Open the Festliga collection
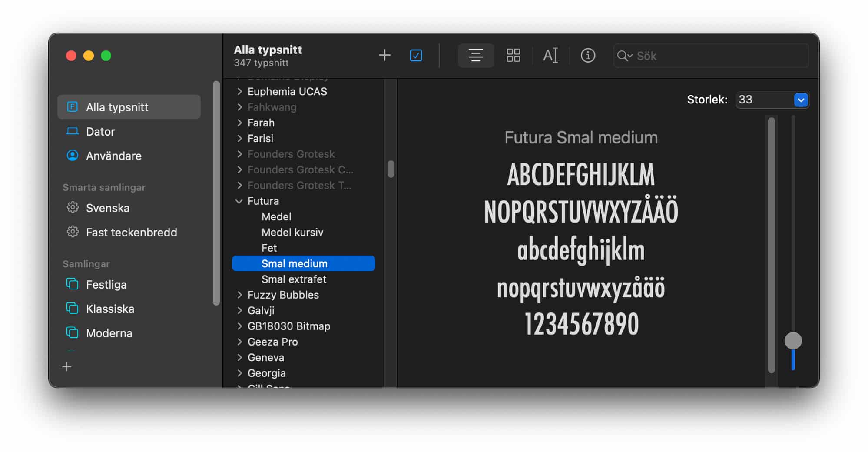868x452 pixels. tap(129, 284)
